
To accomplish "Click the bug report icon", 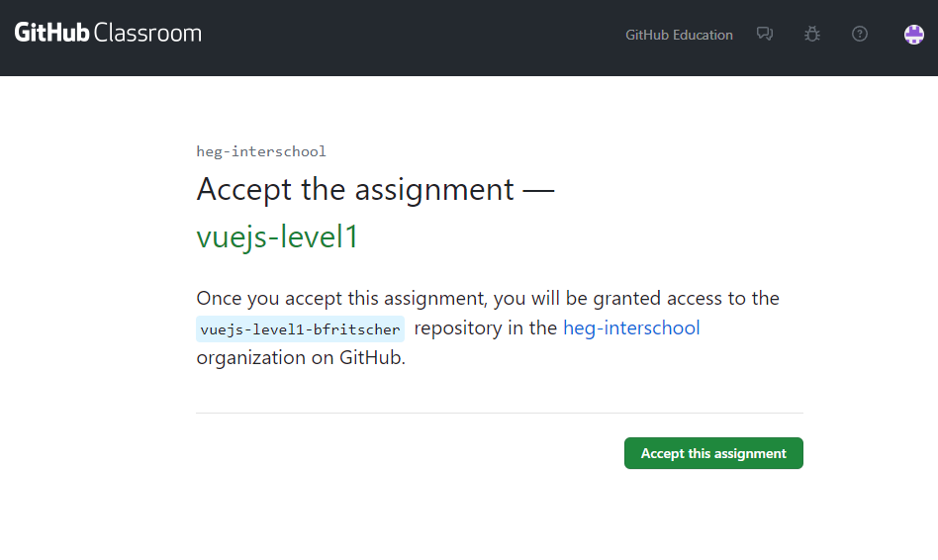I will (x=812, y=34).
